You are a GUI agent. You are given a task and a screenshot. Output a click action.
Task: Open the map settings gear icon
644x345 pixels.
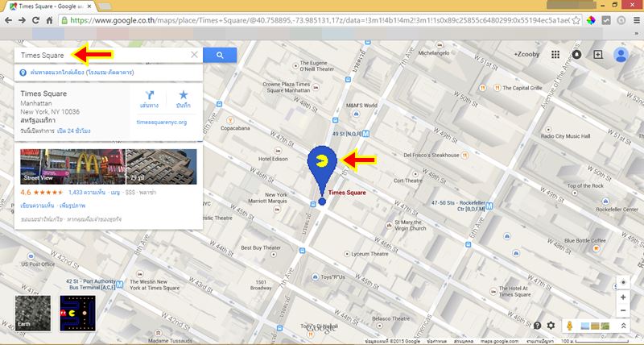click(x=551, y=326)
